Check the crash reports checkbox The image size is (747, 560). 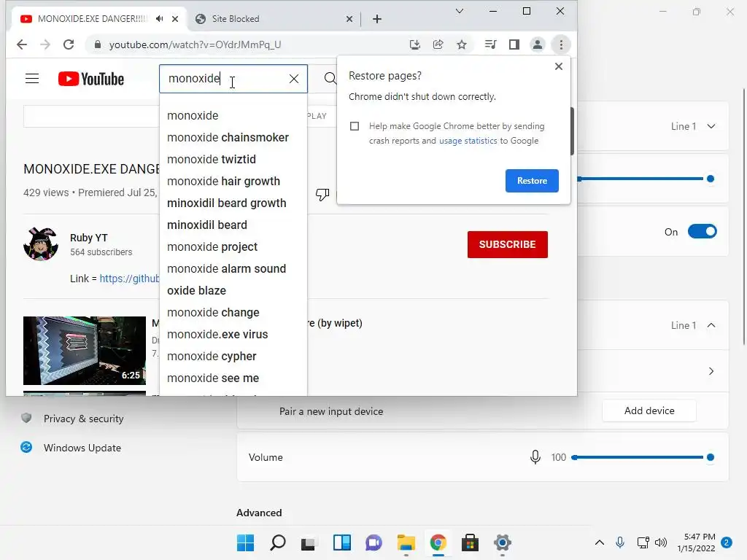(x=355, y=126)
